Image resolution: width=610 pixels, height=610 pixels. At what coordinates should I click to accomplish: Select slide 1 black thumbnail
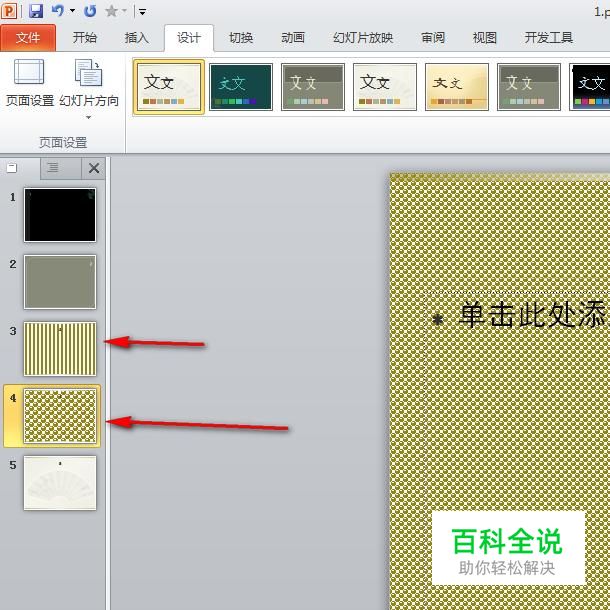(60, 215)
